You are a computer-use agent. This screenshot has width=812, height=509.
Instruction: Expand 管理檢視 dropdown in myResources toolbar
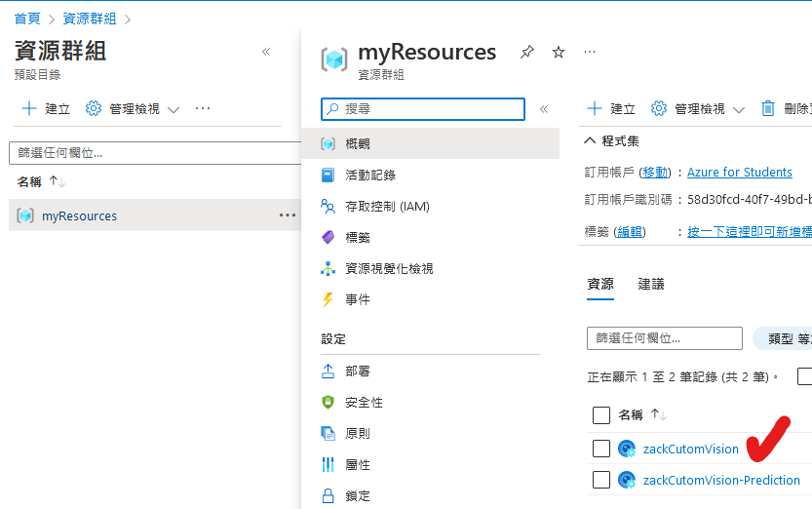(739, 109)
